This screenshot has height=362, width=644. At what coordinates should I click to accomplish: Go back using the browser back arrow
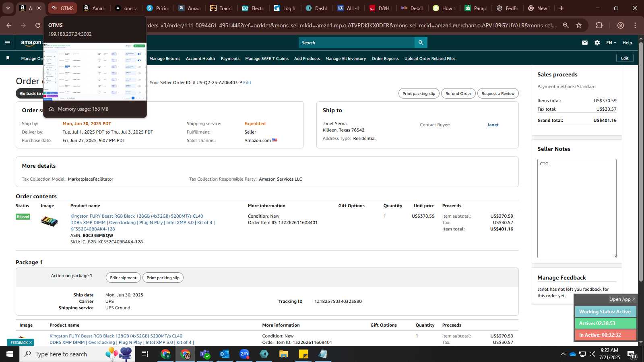9,25
